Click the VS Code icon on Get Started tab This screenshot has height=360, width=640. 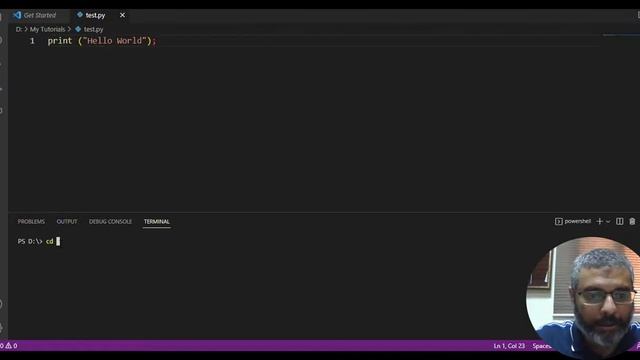pyautogui.click(x=17, y=15)
